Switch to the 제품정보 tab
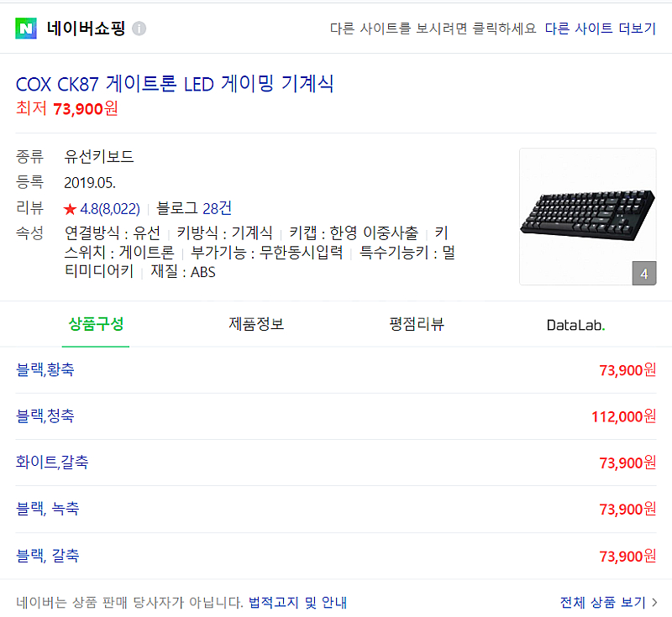 pos(256,324)
